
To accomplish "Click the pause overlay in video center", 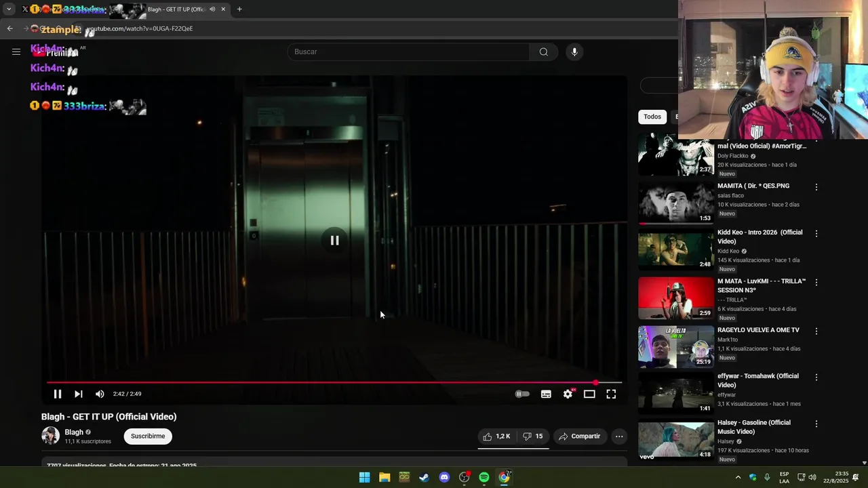I will point(334,241).
